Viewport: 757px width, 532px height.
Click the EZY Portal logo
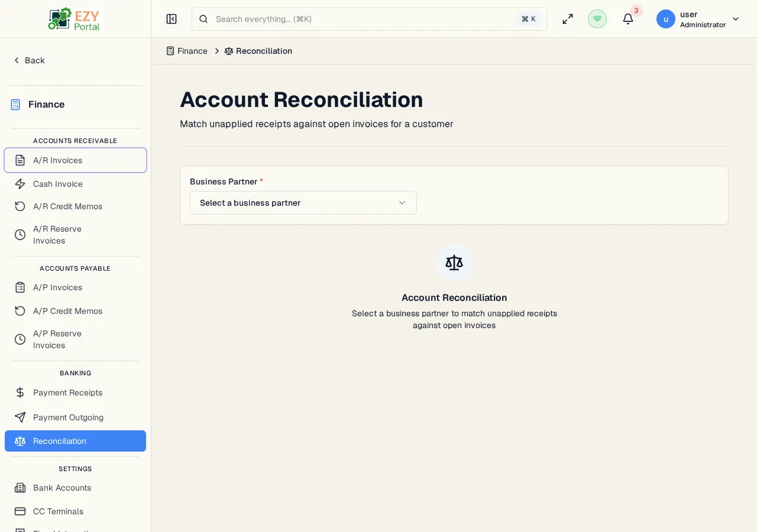[75, 19]
